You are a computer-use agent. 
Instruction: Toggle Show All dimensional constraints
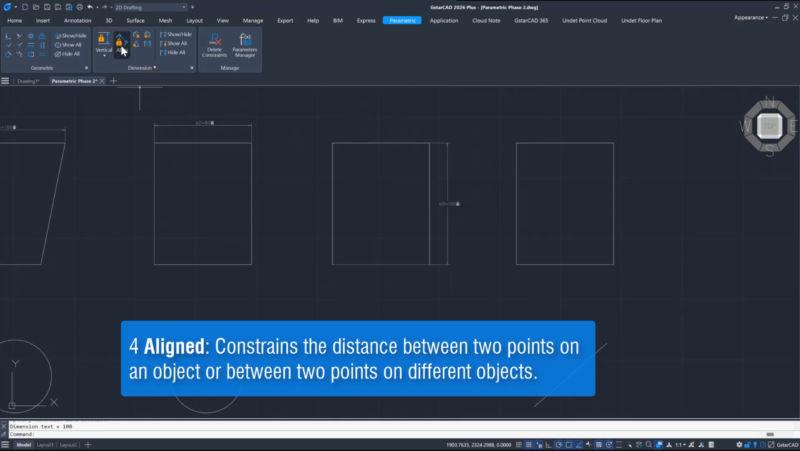click(174, 44)
